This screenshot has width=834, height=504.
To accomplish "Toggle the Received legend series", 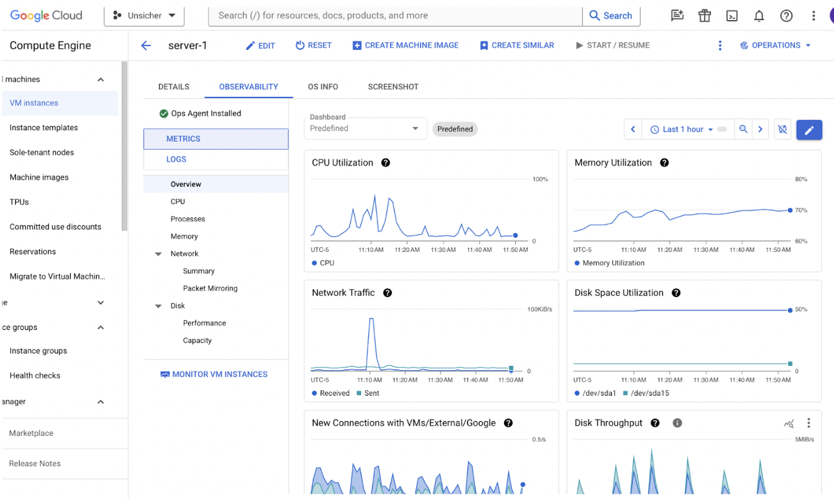I will tap(331, 393).
